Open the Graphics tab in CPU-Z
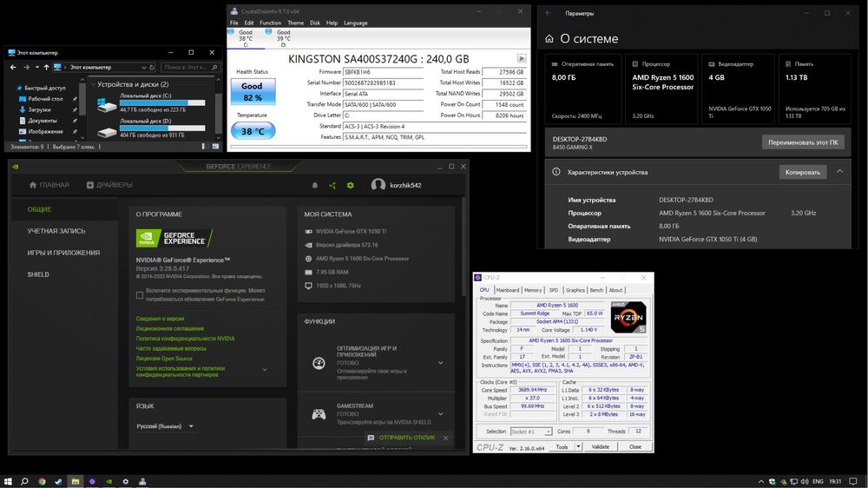Image resolution: width=868 pixels, height=488 pixels. pos(575,290)
